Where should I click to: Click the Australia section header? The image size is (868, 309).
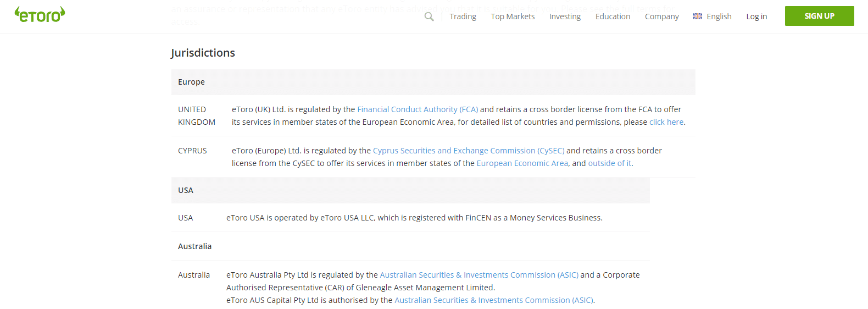[410, 246]
